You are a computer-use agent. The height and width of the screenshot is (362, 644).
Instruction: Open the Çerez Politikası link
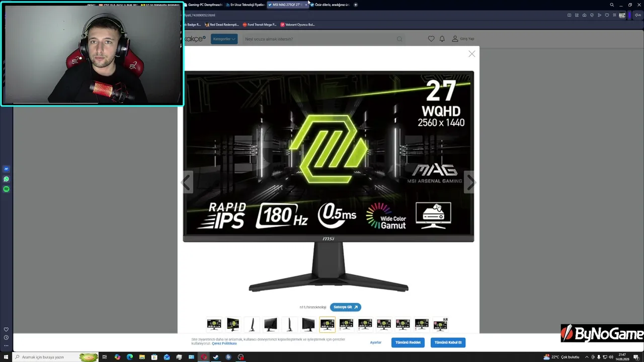coord(224,343)
